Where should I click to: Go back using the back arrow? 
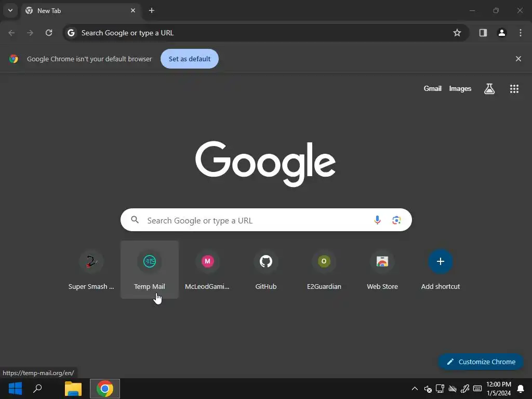(11, 33)
